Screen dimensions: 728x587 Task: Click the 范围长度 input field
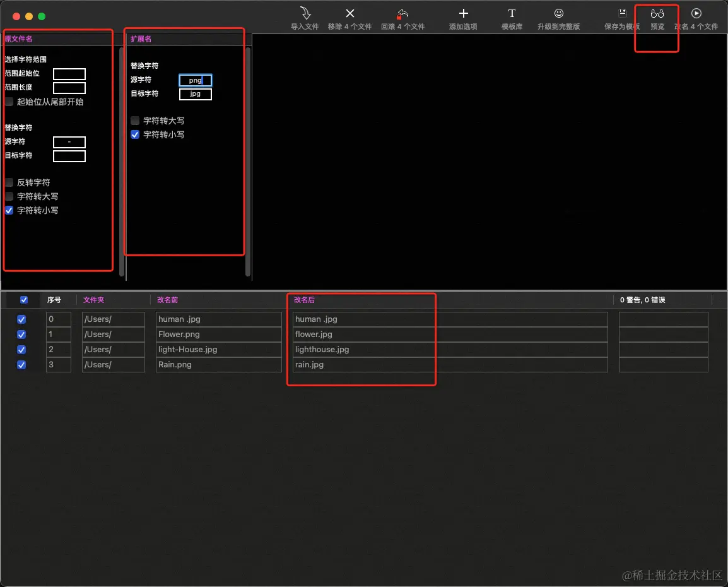click(69, 88)
